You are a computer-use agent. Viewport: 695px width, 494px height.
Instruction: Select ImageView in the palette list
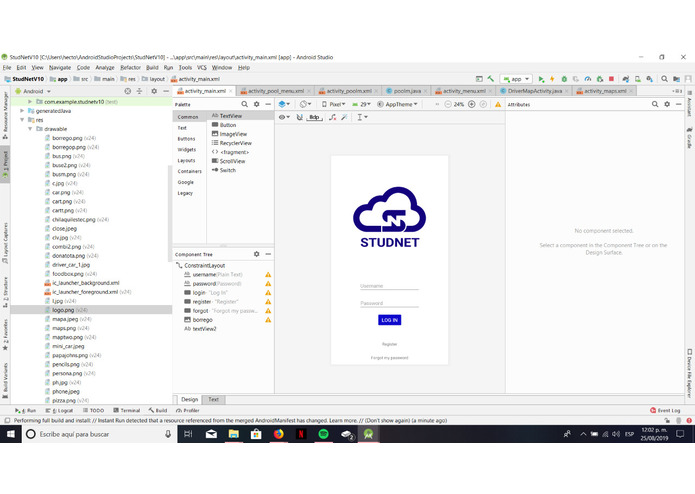233,134
